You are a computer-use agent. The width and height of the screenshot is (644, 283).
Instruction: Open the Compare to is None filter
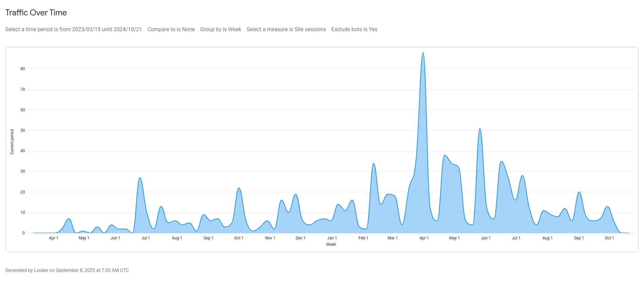coord(171,30)
